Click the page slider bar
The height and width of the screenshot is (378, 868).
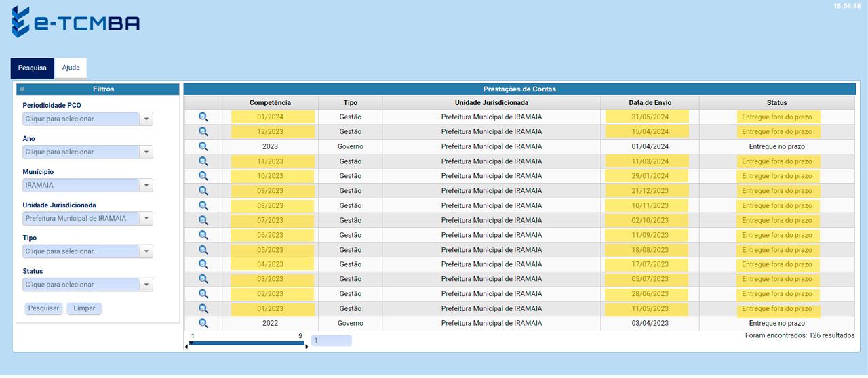tap(247, 343)
